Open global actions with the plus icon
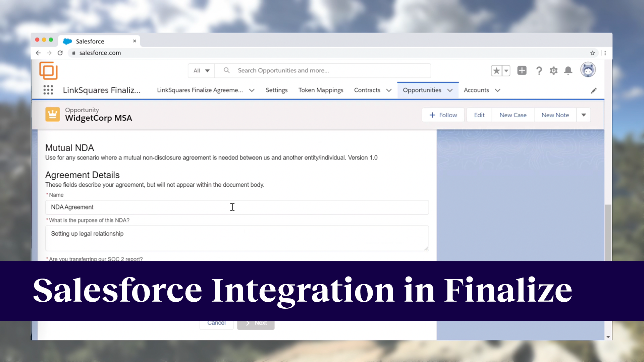 click(522, 70)
